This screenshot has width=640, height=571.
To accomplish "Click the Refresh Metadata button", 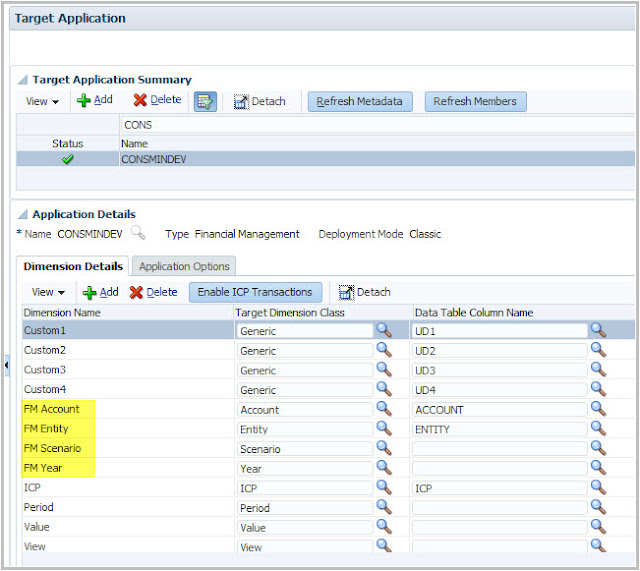I will 360,101.
